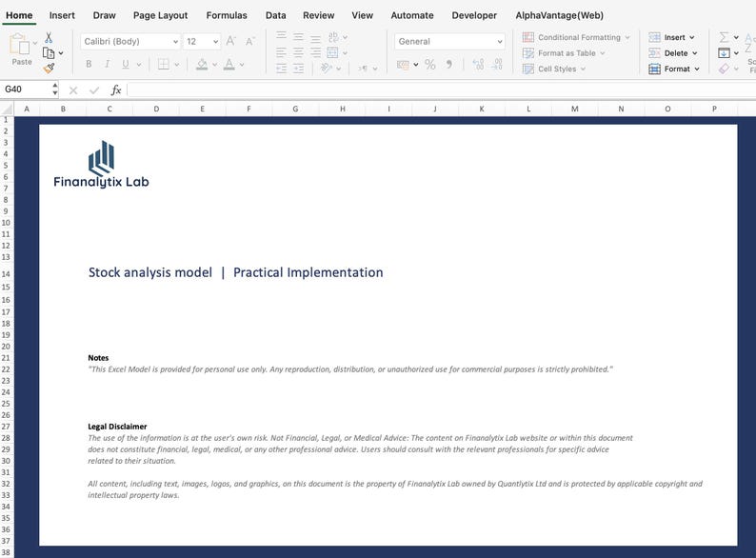Viewport: 756px width, 558px height.
Task: Confirm formula entry with the checkmark
Action: [x=94, y=90]
